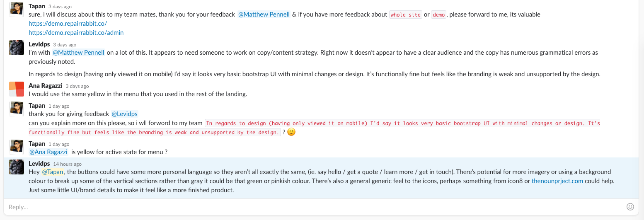Screen dimensions: 644x220
Task: Click Ana Ragazzi's '3 days ago' timestamp
Action: click(77, 86)
